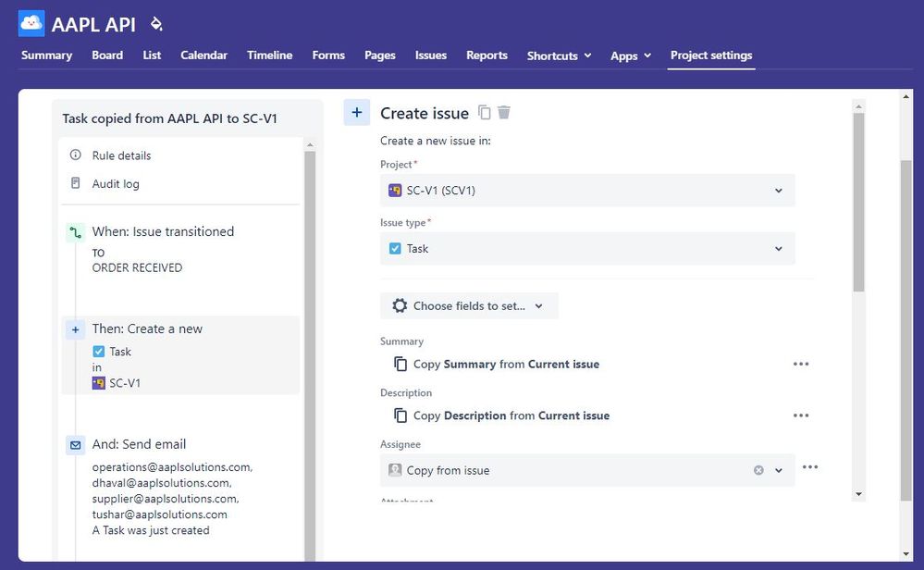Select the Project settings tab
Viewport: 924px width, 570px height.
711,55
